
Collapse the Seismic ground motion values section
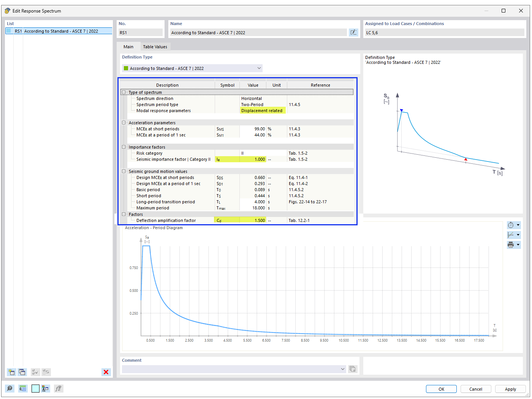tap(124, 171)
